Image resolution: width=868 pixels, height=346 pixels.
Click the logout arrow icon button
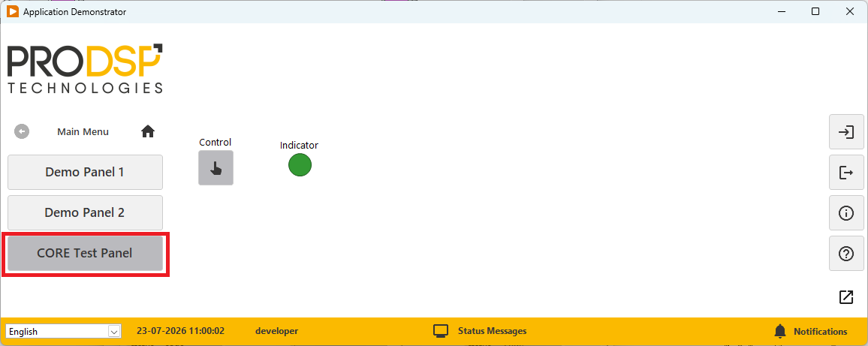click(846, 173)
